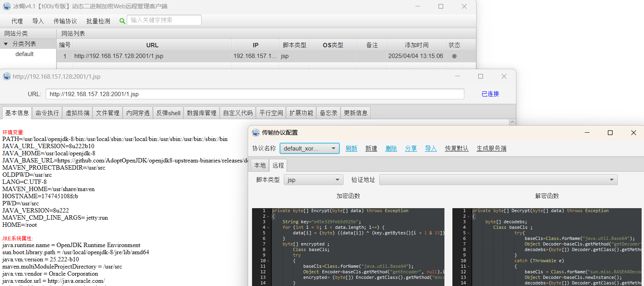Click the 192.168.157.1... IP cell
The height and width of the screenshot is (286, 644).
tap(255, 56)
